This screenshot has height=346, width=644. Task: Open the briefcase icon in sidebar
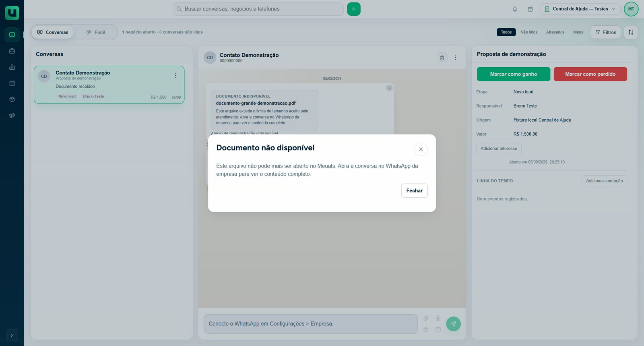tap(12, 51)
